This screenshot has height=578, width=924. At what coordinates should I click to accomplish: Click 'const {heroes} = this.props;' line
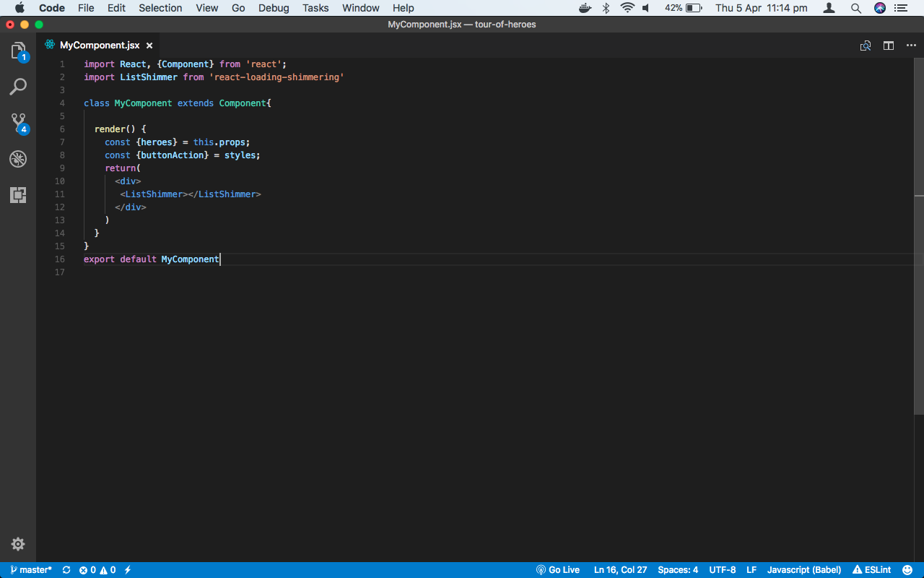[x=178, y=142]
